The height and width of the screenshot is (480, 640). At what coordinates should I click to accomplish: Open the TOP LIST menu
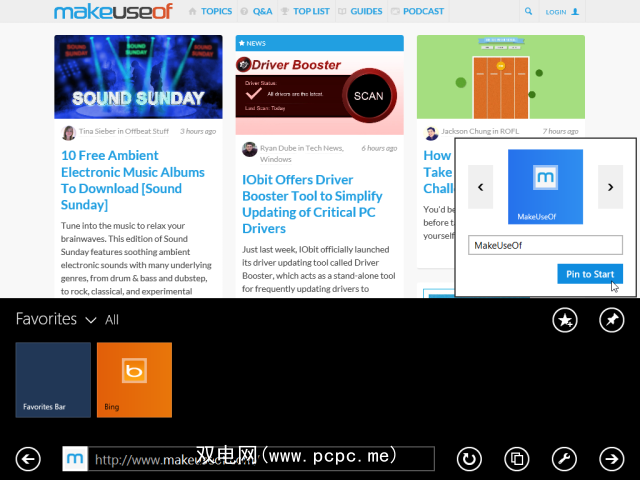click(x=305, y=11)
